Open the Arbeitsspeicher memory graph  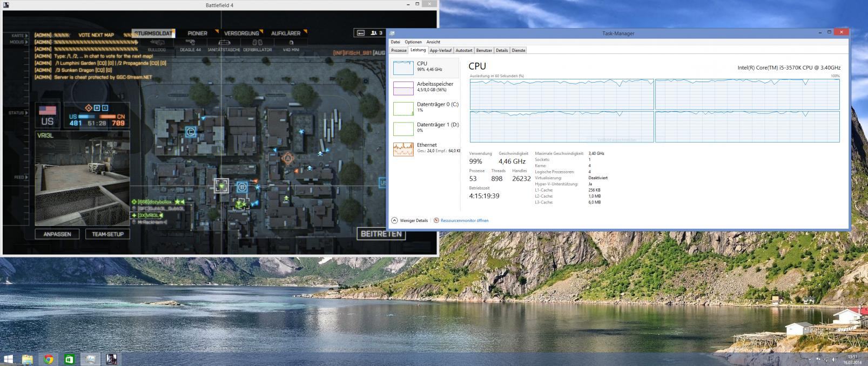click(x=426, y=87)
